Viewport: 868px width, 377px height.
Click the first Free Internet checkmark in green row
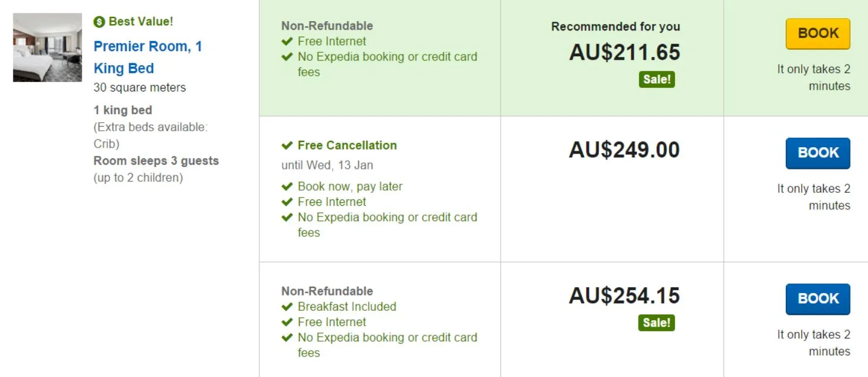287,42
